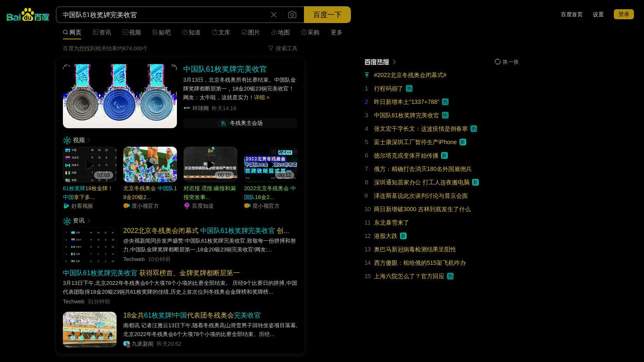This screenshot has height=362, width=644.
Task: Expand the 视频 section chevron
Action: click(88, 140)
